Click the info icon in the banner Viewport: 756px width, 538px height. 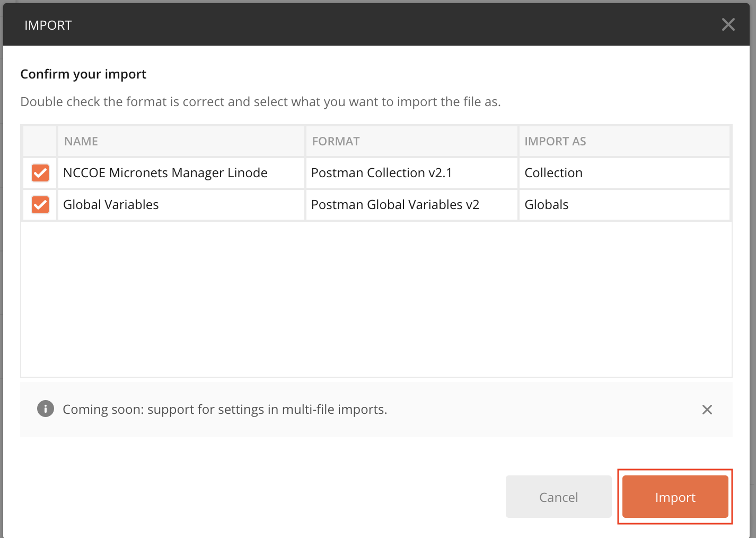(x=46, y=409)
